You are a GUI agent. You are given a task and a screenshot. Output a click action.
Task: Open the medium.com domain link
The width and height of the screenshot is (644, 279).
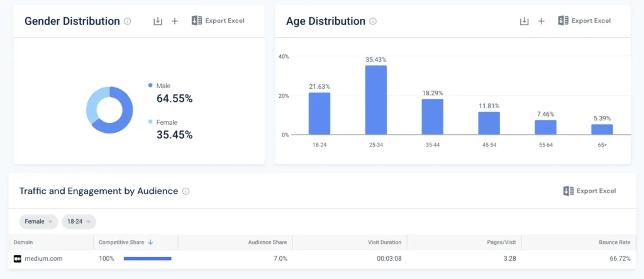point(43,258)
